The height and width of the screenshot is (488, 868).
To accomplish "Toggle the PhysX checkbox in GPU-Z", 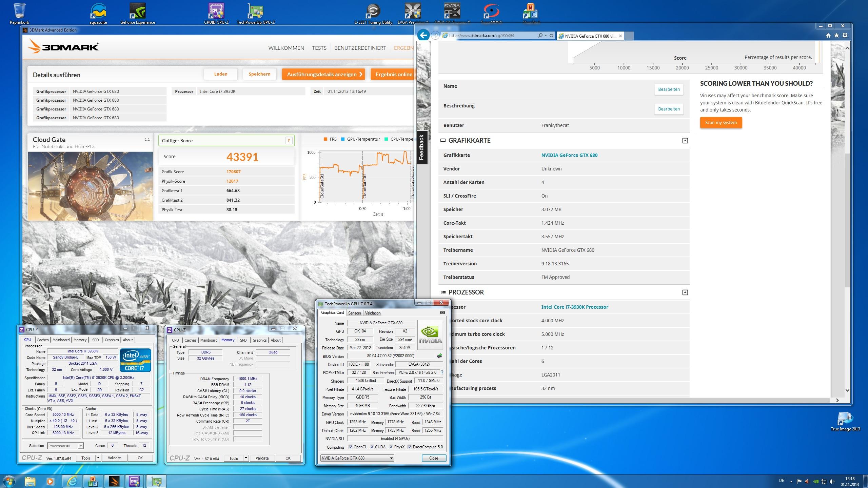I will pos(391,447).
